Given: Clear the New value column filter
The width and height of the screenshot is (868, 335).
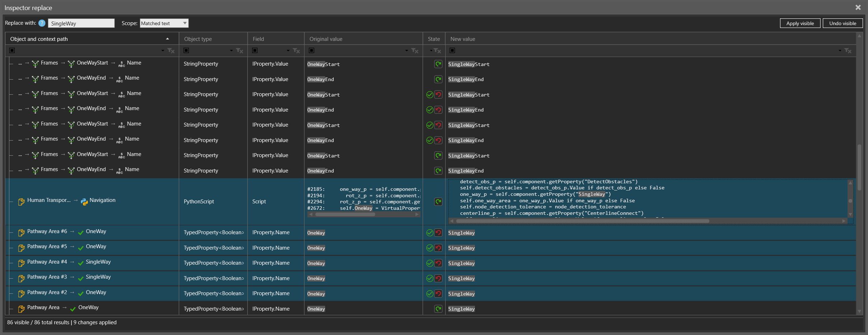Looking at the screenshot, I should tap(848, 51).
